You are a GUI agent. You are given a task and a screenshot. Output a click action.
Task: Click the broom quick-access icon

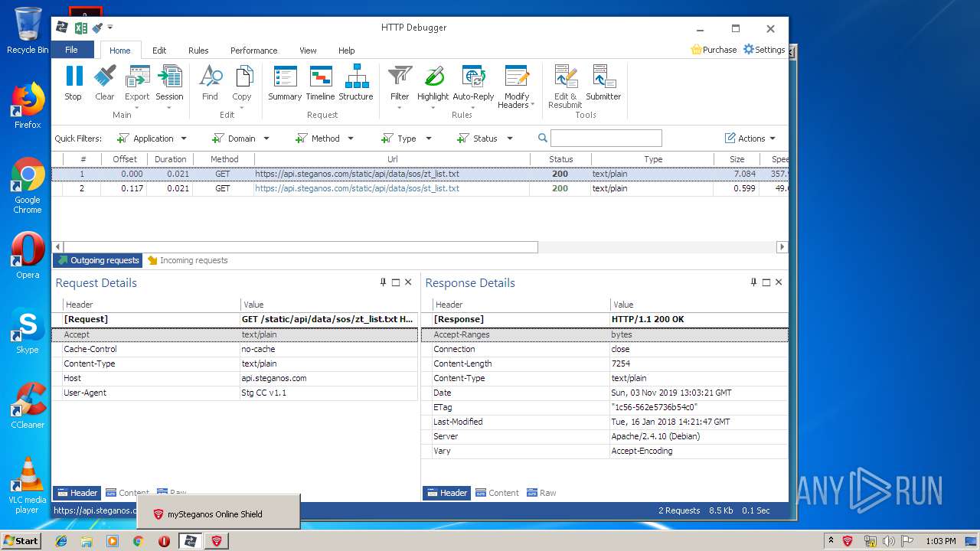point(97,28)
